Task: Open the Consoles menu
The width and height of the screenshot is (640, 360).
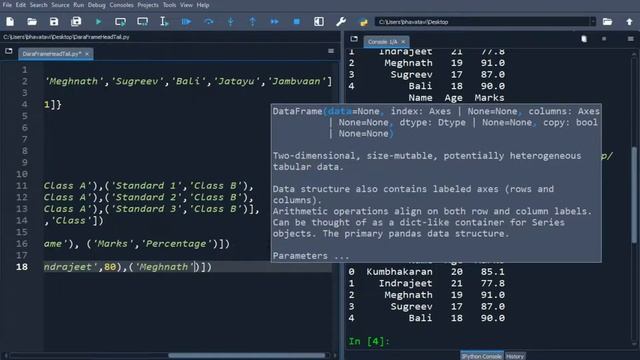Action: click(121, 5)
